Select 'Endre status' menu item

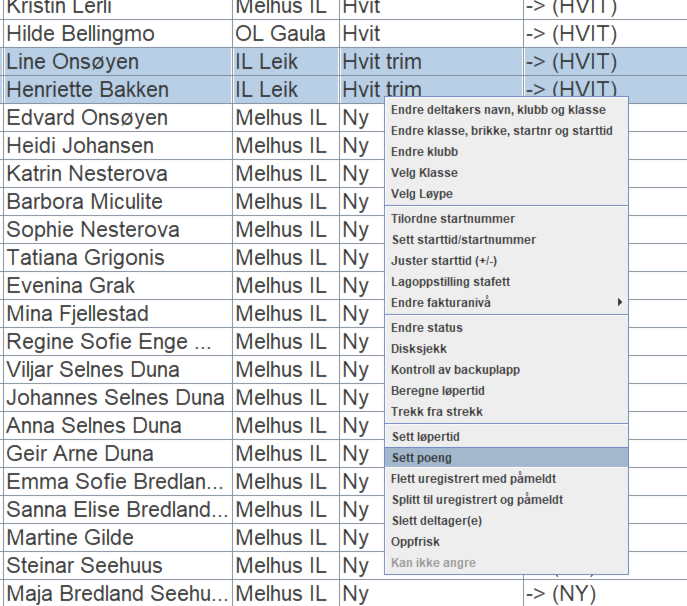427,328
